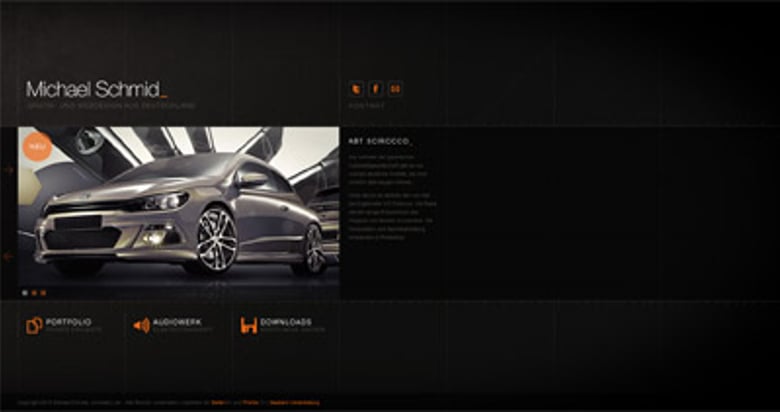Click the Michael Schmid site title
The width and height of the screenshot is (780, 412).
point(97,89)
